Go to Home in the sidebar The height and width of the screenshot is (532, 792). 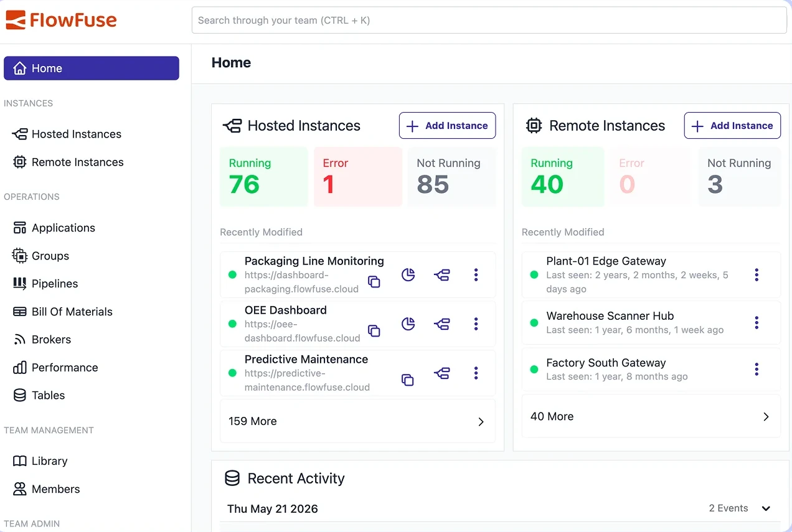tap(92, 68)
